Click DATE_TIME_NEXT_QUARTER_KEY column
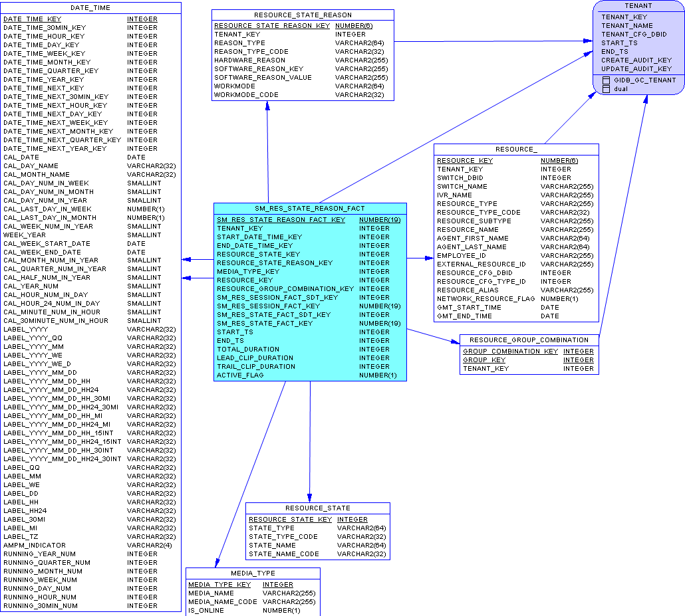This screenshot has height=616, width=685. coord(62,140)
